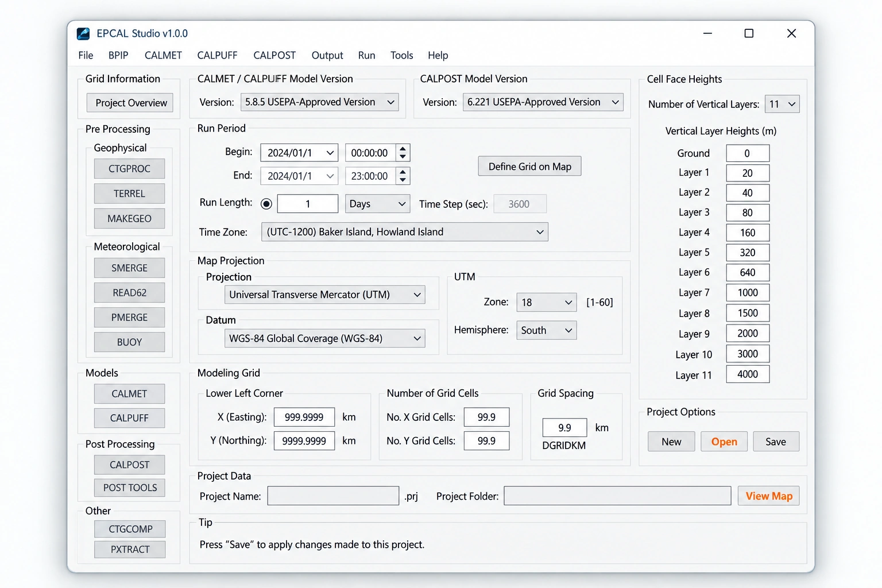The height and width of the screenshot is (588, 882).
Task: Open the UTM Zone dropdown
Action: click(547, 302)
